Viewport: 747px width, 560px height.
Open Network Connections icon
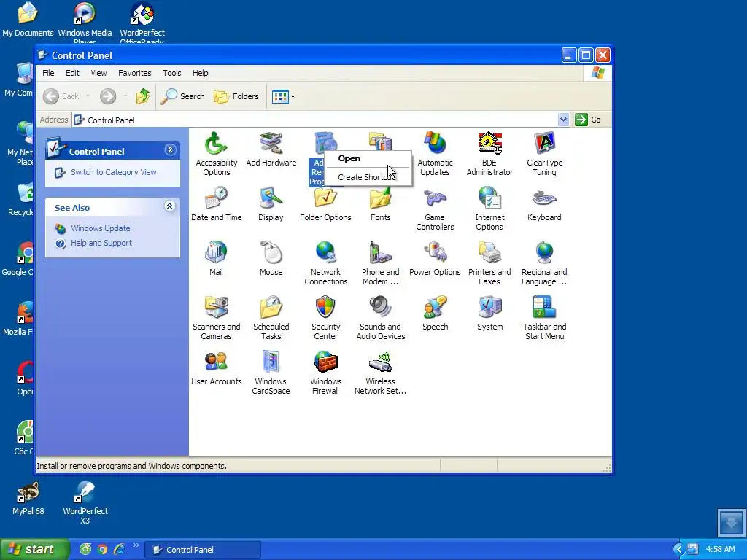coord(326,263)
